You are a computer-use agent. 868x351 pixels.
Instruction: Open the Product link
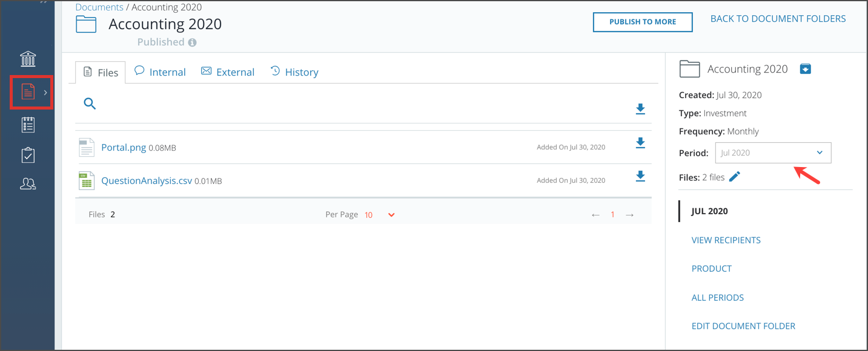[x=712, y=269]
